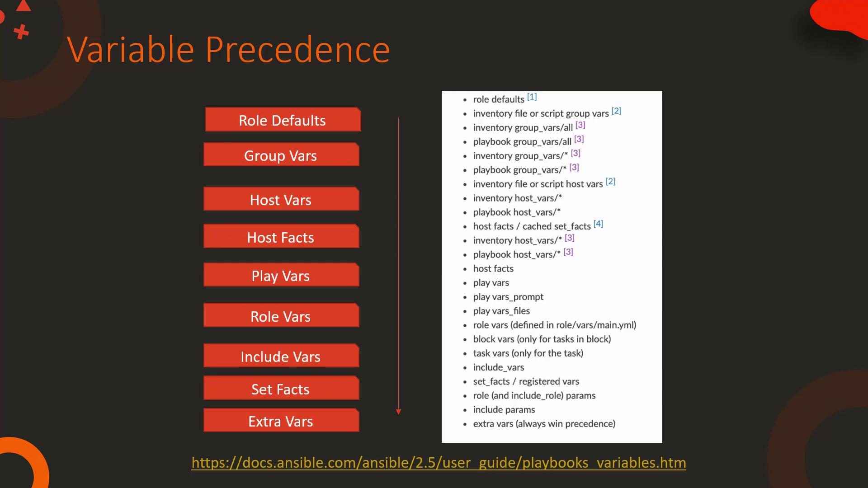Click the Role Vars button
Viewport: 868px width, 488px height.
281,316
